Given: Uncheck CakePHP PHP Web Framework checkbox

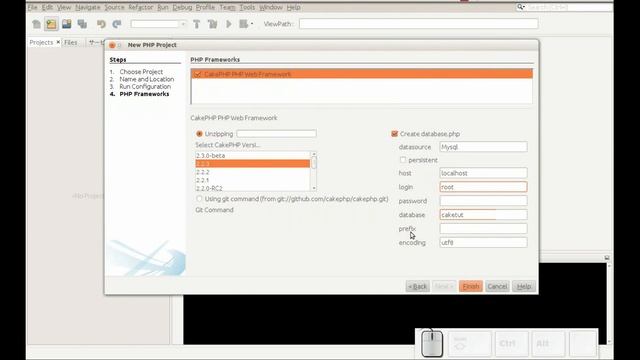Looking at the screenshot, I should point(198,74).
